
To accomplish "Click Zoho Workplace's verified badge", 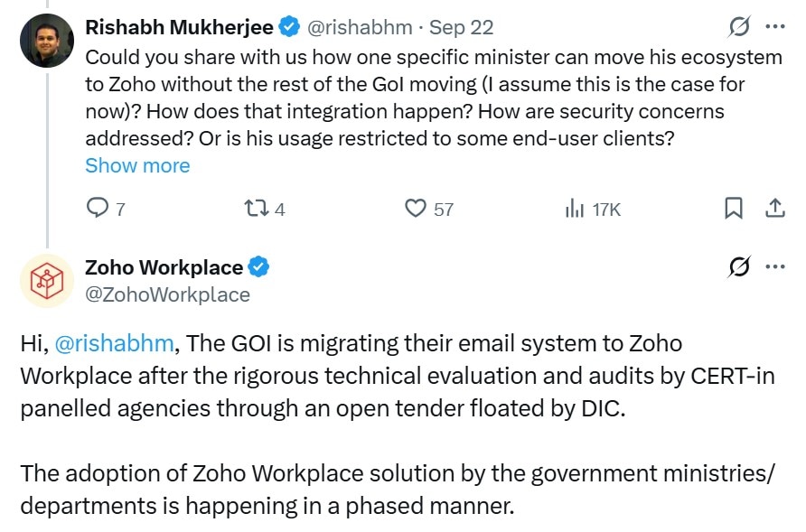I will (x=259, y=267).
